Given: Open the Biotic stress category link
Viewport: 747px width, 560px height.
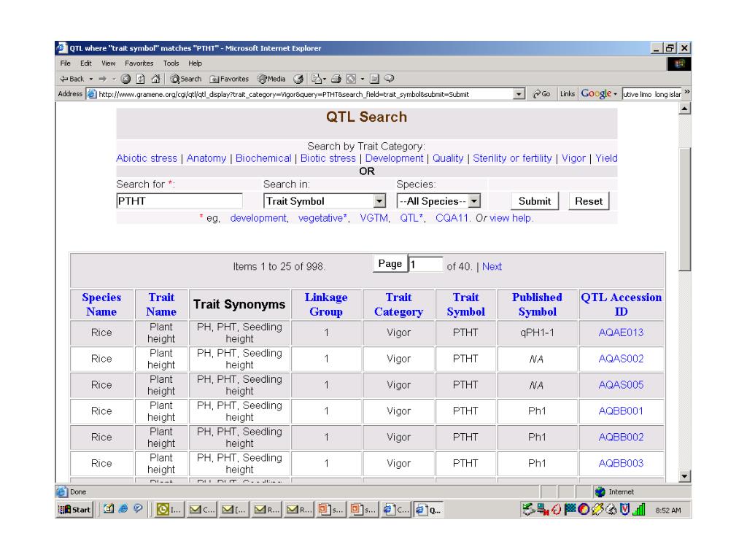Looking at the screenshot, I should coord(328,158).
